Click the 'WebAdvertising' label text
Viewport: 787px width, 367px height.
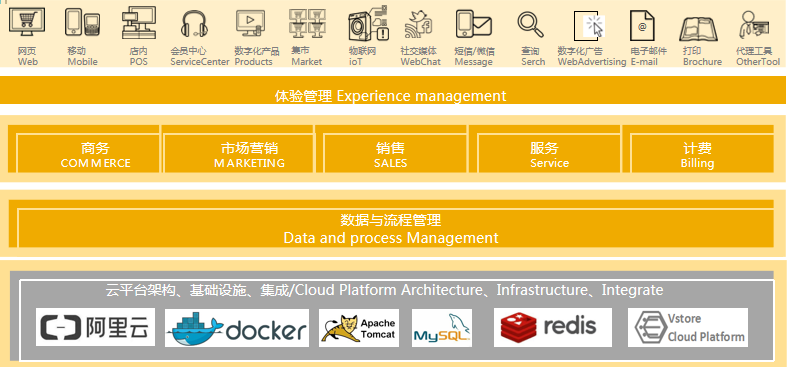[592, 62]
